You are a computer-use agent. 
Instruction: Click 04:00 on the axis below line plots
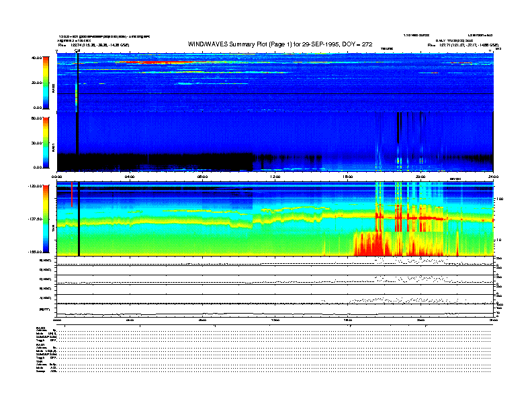(x=130, y=320)
